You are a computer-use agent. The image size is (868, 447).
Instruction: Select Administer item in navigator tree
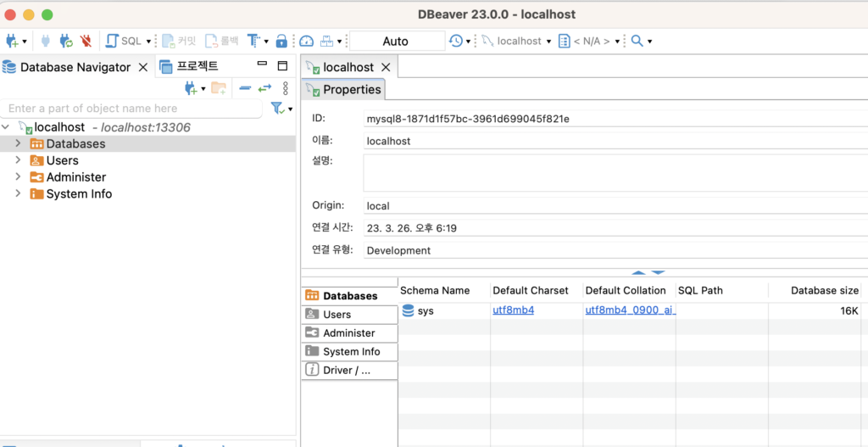click(x=68, y=177)
